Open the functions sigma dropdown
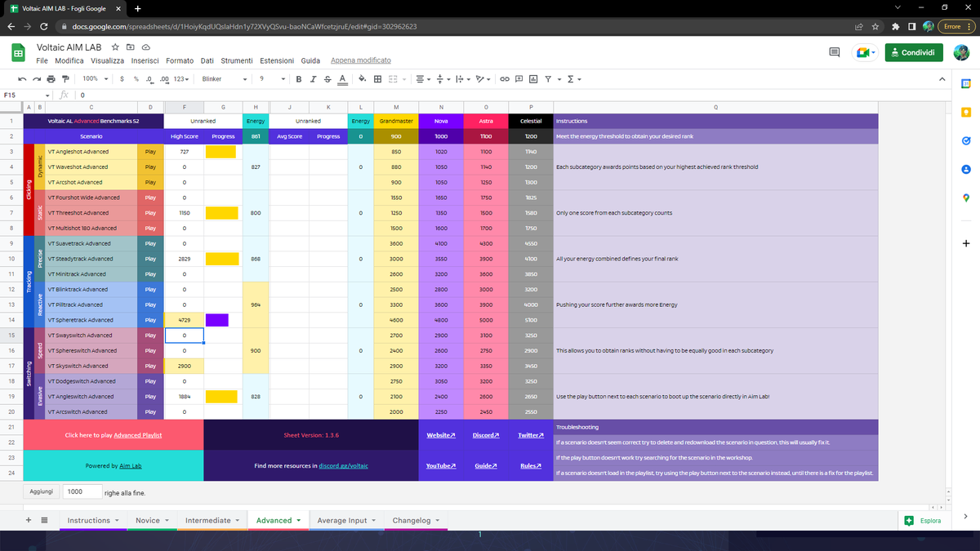 tap(574, 79)
